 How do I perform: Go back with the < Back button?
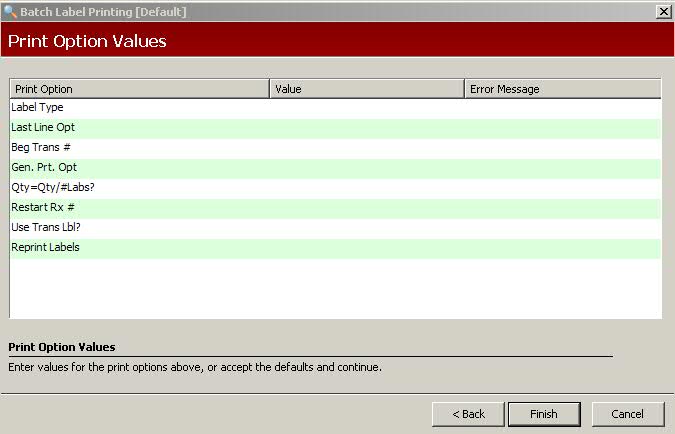pos(468,414)
